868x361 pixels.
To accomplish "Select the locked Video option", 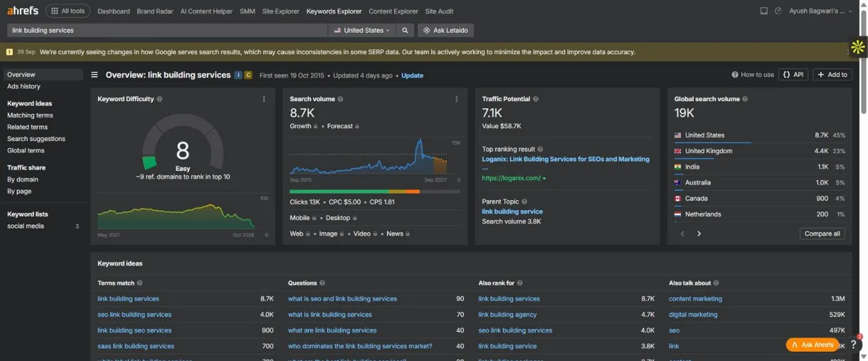I will pos(366,234).
